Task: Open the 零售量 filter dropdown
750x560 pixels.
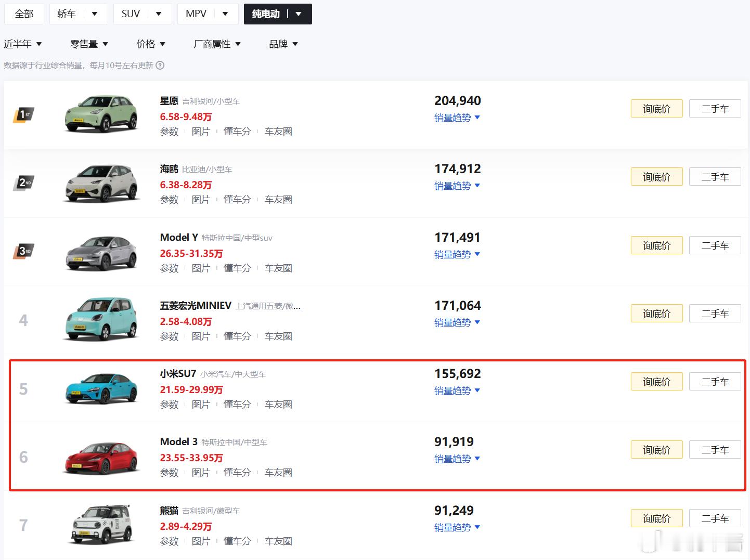Action: pyautogui.click(x=89, y=44)
